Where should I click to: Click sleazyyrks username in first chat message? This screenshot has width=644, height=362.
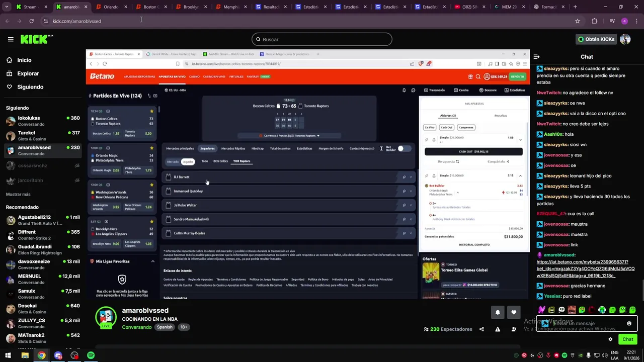tap(556, 68)
